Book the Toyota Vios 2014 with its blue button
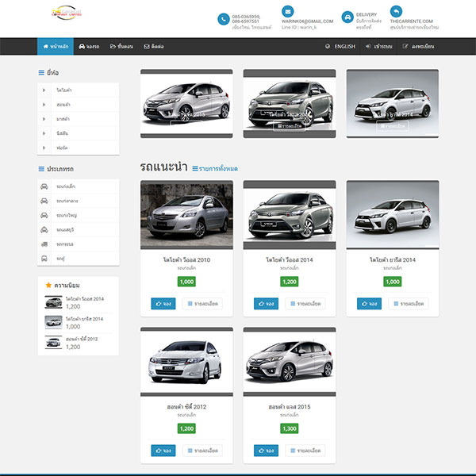The height and width of the screenshot is (476, 476). click(266, 304)
